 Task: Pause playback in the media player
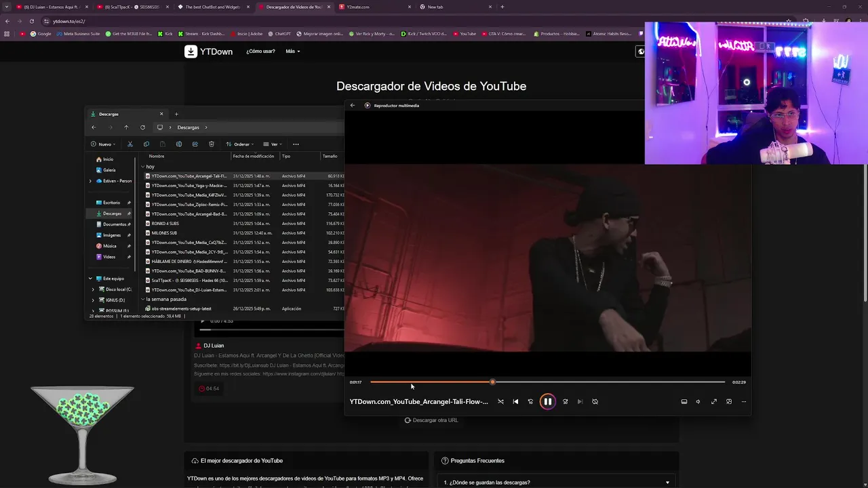coord(547,401)
